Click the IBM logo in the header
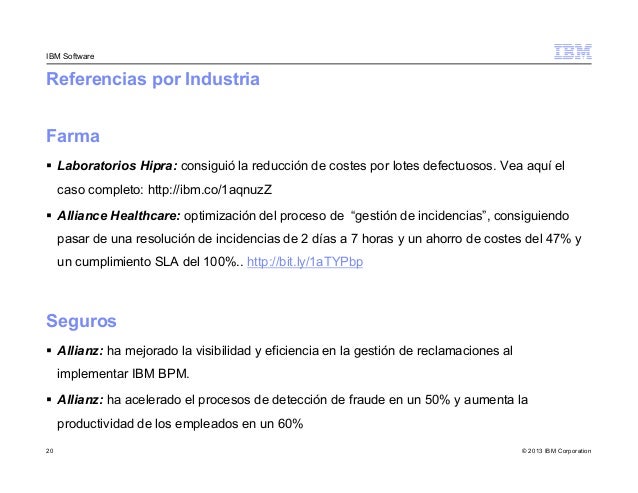The height and width of the screenshot is (493, 638). (x=572, y=52)
